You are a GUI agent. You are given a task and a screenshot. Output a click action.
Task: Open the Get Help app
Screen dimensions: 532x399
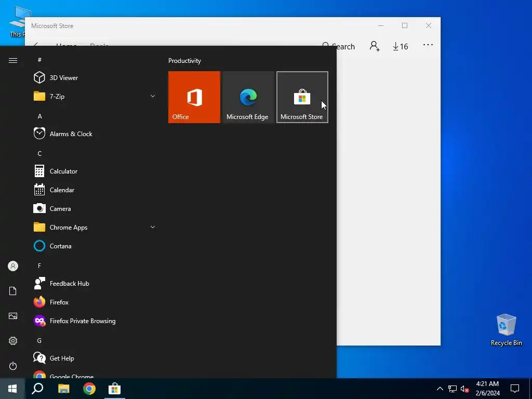point(95,358)
